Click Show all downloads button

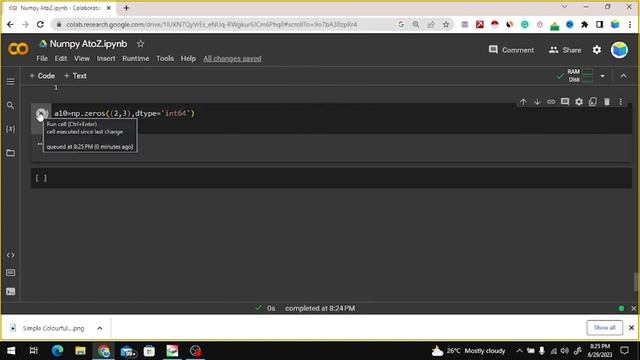pos(604,327)
